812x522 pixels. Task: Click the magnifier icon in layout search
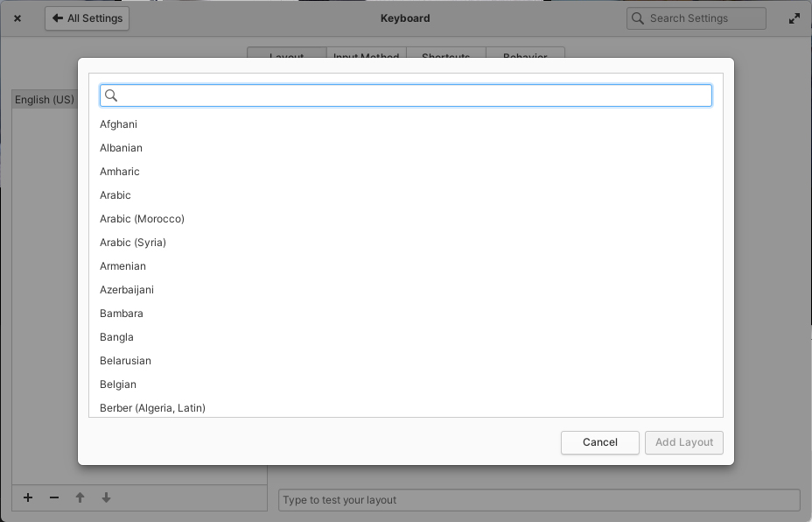111,95
